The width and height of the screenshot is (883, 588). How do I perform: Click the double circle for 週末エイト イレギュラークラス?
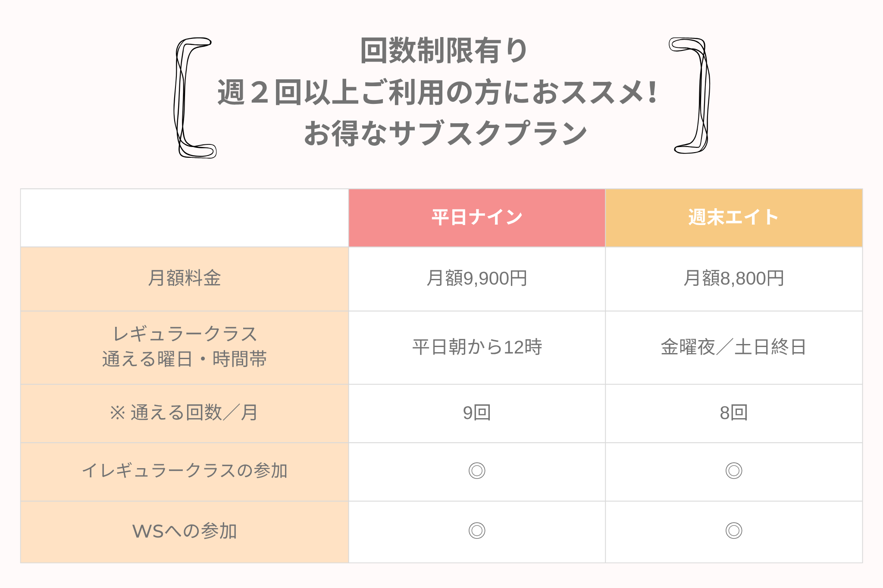point(734,471)
